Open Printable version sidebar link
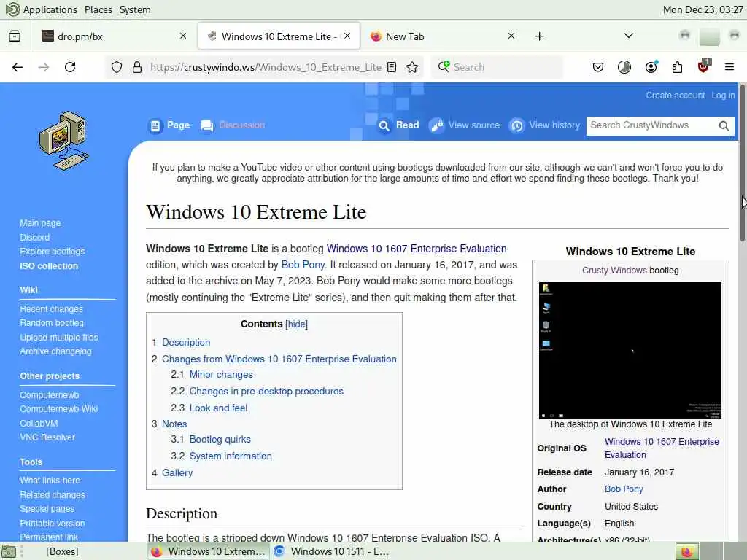 click(x=53, y=524)
